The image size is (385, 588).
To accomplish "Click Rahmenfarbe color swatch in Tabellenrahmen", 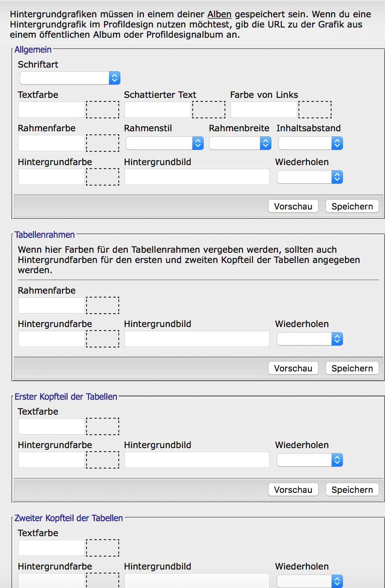I will (x=103, y=305).
